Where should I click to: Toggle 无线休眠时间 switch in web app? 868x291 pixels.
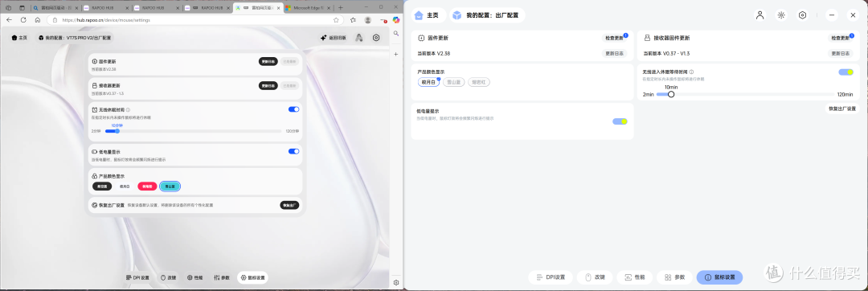pyautogui.click(x=294, y=109)
